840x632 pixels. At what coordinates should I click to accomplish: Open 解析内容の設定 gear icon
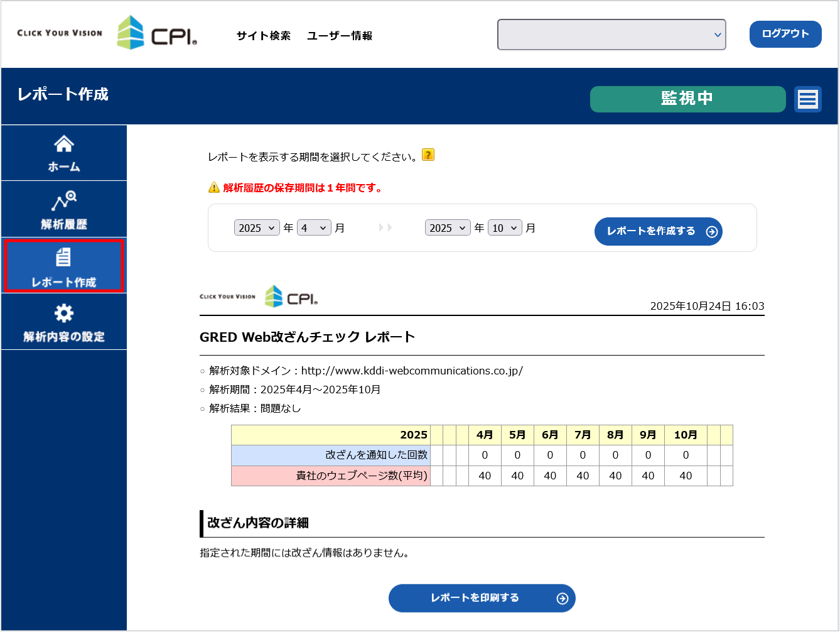(x=63, y=313)
